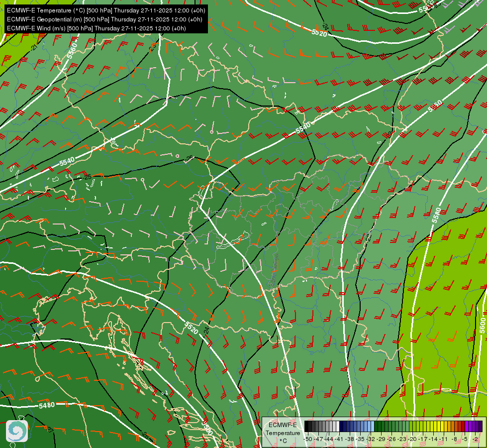Click the '-11' legend tick label
This screenshot has height=448, width=487.
443,440
